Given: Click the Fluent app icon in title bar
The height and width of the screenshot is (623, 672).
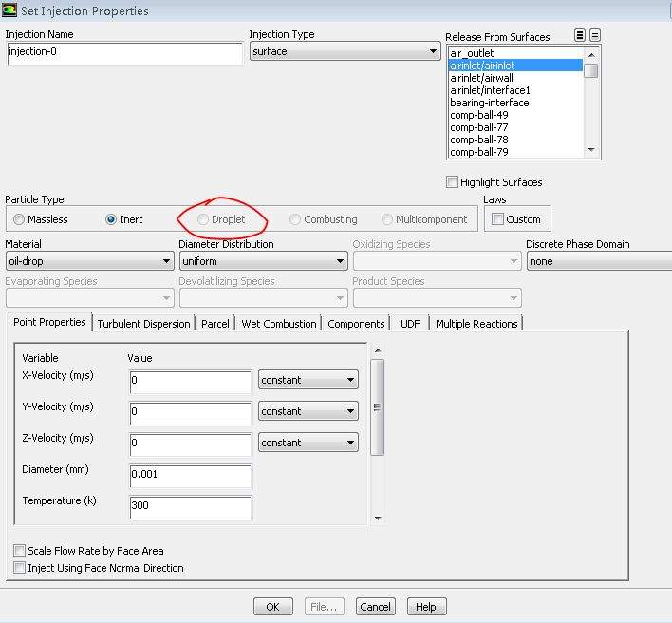Looking at the screenshot, I should pyautogui.click(x=9, y=9).
